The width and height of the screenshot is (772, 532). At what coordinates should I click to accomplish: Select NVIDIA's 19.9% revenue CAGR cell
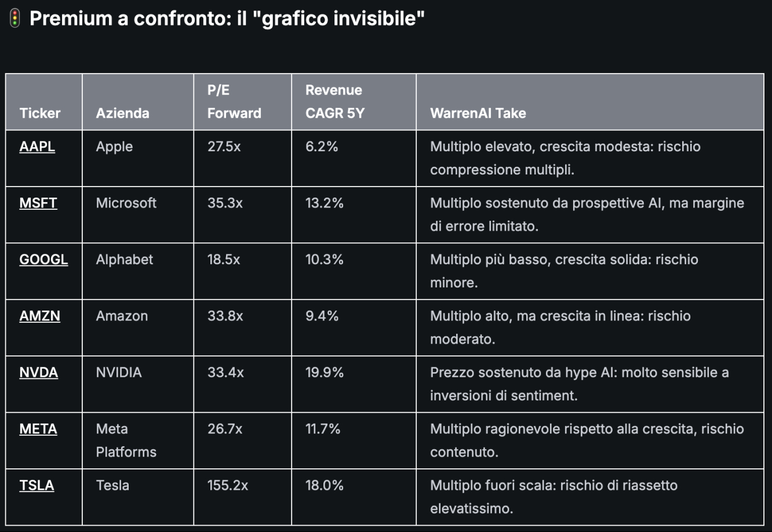[x=354, y=384]
